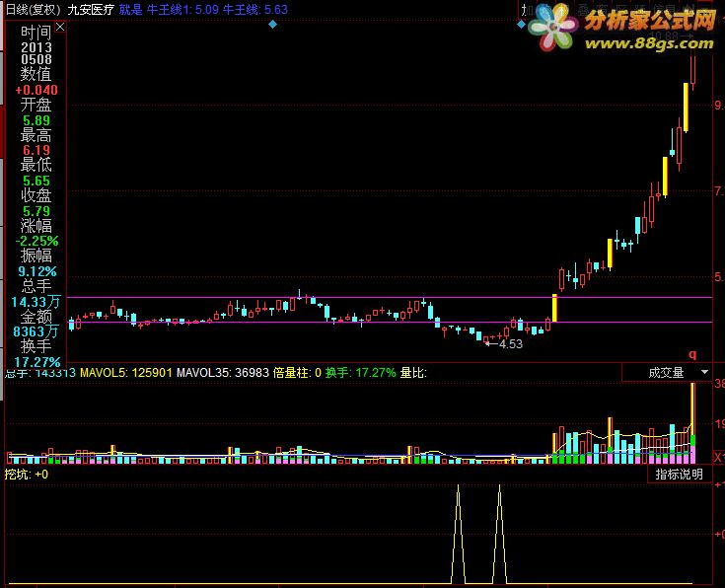The width and height of the screenshot is (725, 588).
Task: Click the +0.040 value reading
Action: tap(36, 90)
